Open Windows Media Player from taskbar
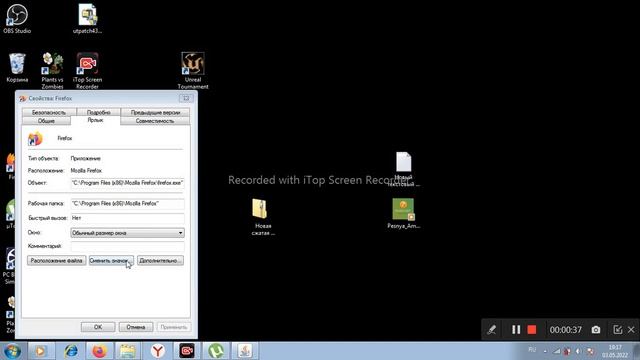This screenshot has width=640, height=360. point(40,351)
